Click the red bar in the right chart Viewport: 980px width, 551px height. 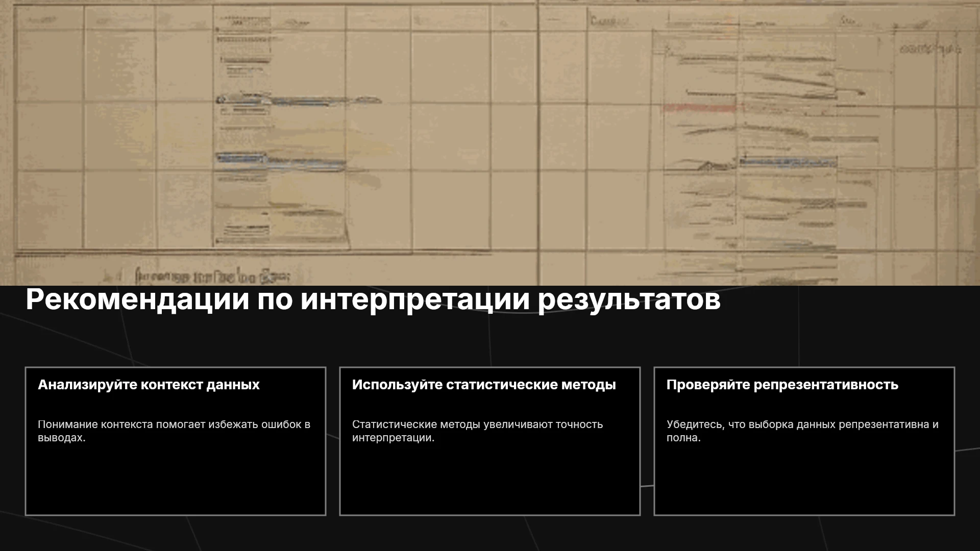[698, 108]
